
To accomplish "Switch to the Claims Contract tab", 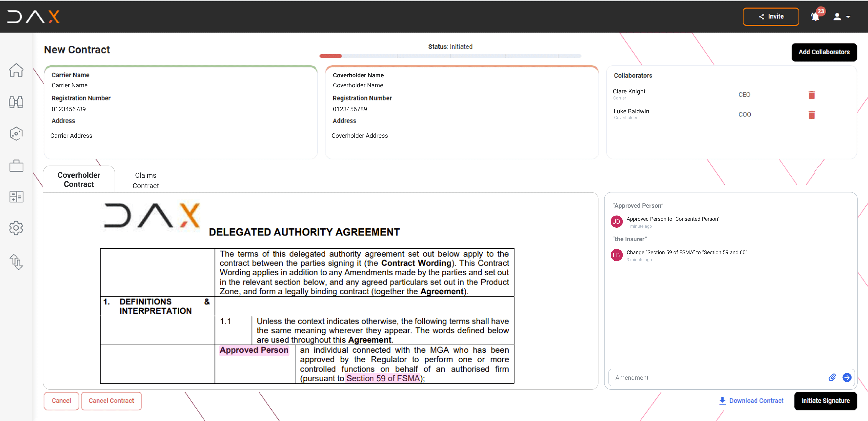I will pyautogui.click(x=146, y=179).
